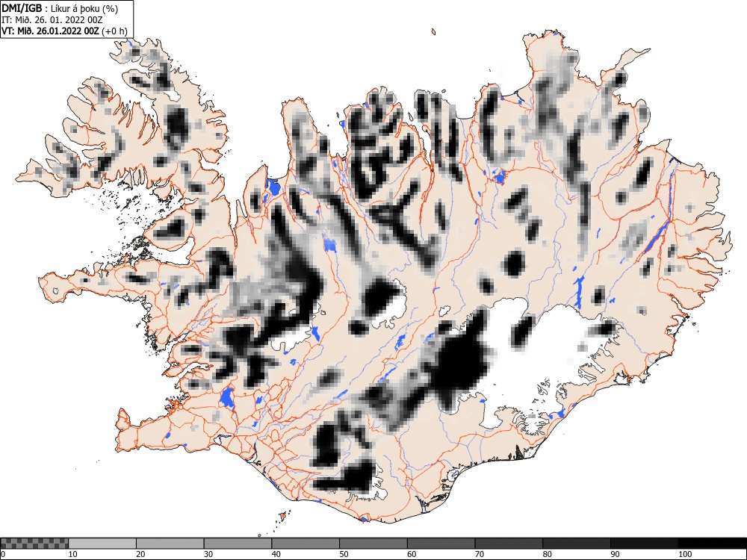The height and width of the screenshot is (560, 747).
Task: Click the legend label '50'
Action: click(344, 554)
